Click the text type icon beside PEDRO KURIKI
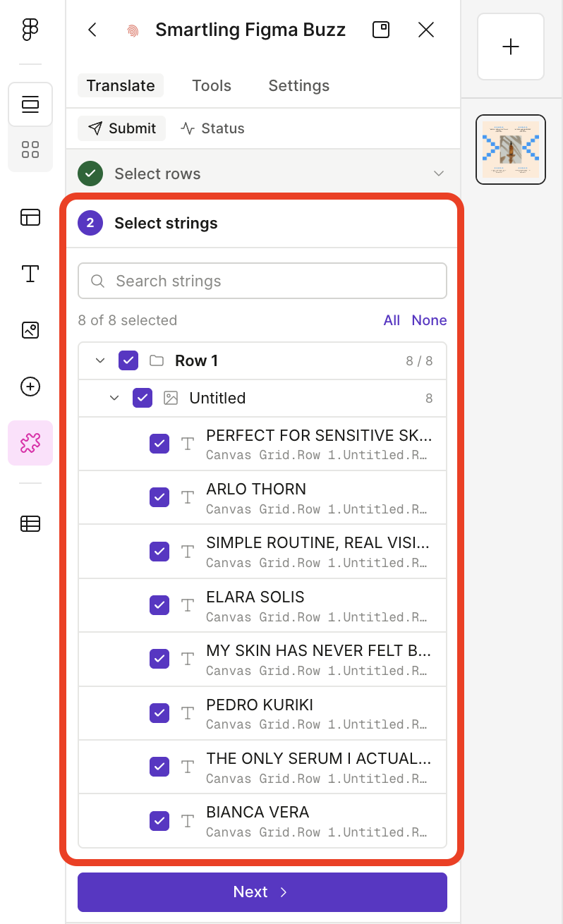The width and height of the screenshot is (563, 924). (188, 712)
